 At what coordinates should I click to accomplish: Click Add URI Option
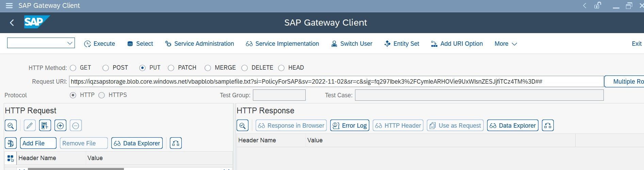click(457, 44)
